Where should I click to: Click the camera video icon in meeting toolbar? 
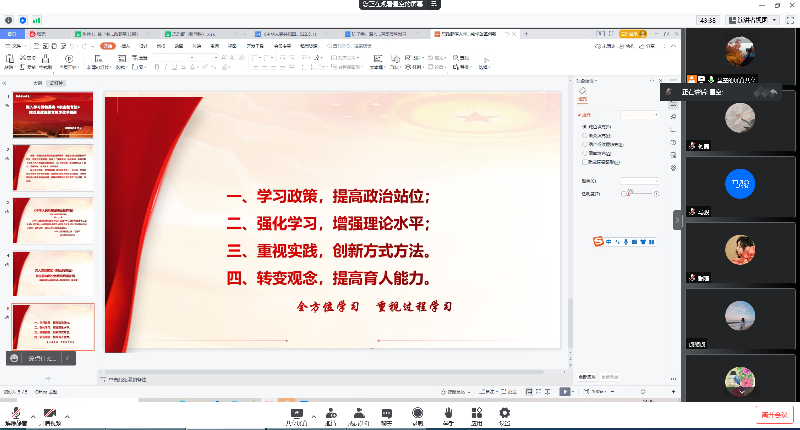50,413
